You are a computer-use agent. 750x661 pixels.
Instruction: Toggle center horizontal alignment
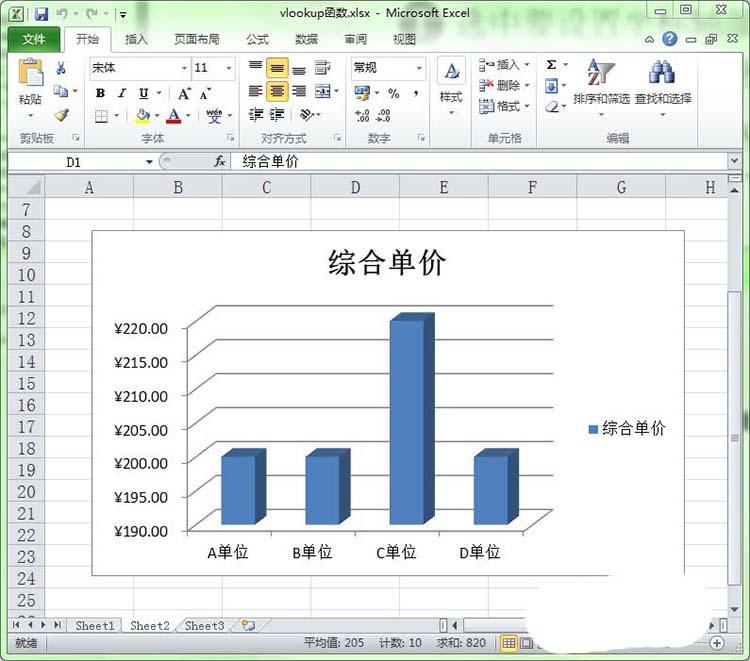[x=277, y=91]
